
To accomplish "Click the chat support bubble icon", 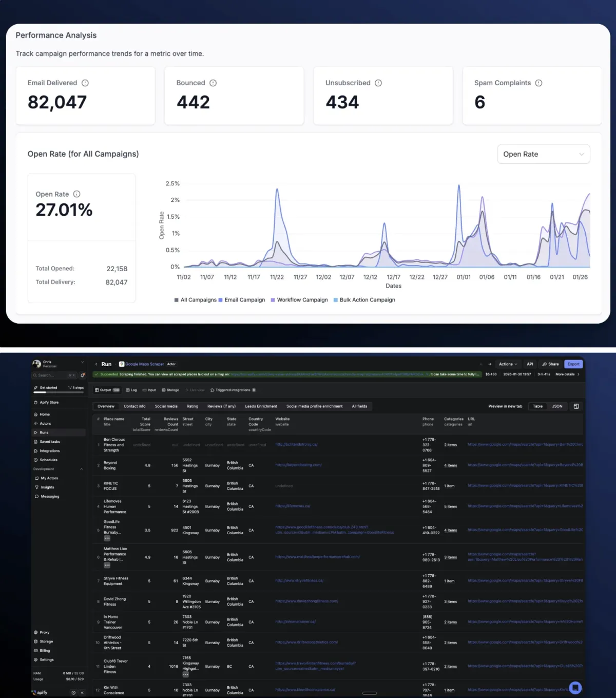I will pyautogui.click(x=575, y=687).
